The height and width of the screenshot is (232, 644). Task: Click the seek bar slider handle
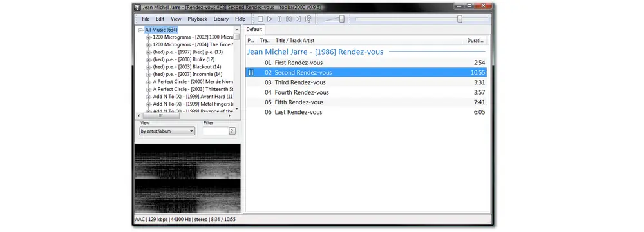click(460, 19)
